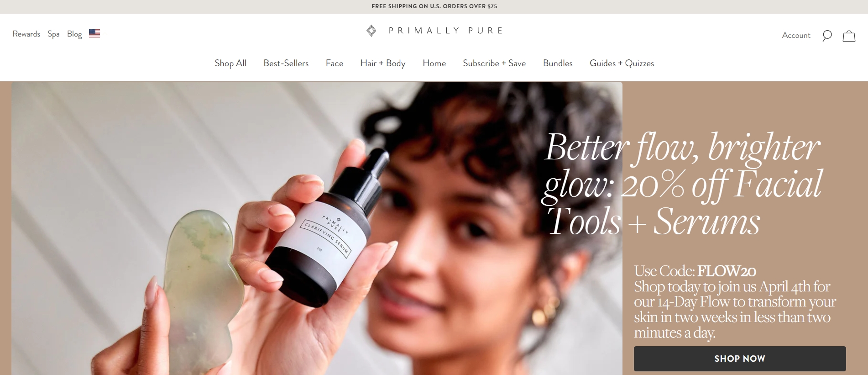The image size is (868, 375).
Task: Open the Bundles menu item
Action: click(x=558, y=63)
